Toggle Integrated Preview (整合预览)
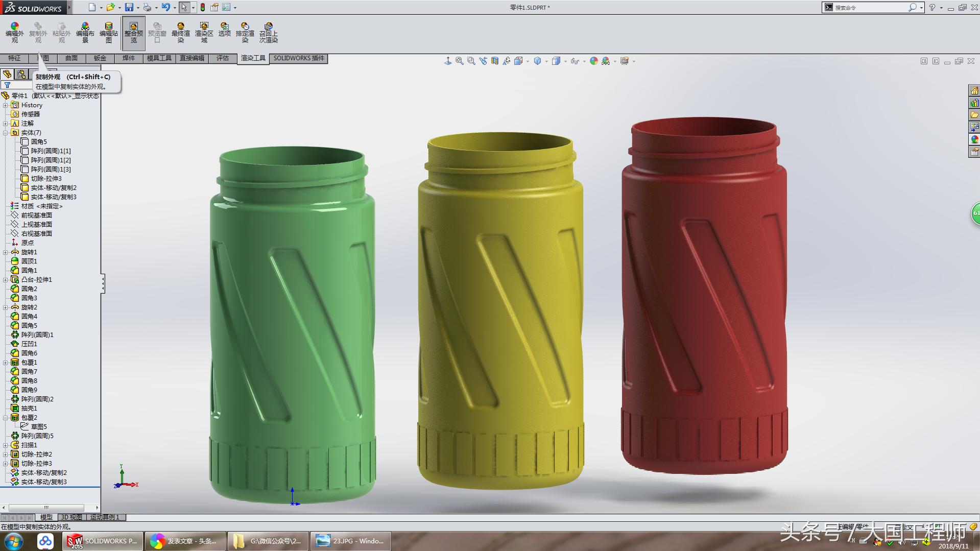Viewport: 980px width, 551px height. 133,32
